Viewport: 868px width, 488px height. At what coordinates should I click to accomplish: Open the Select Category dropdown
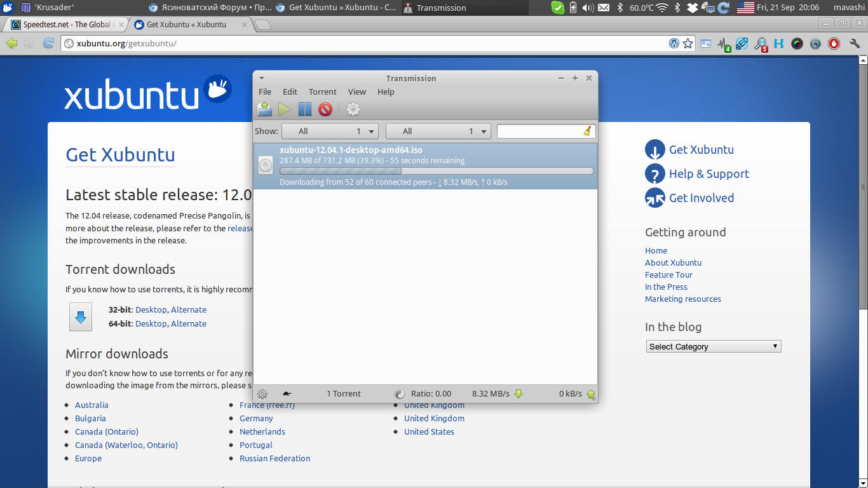(713, 346)
